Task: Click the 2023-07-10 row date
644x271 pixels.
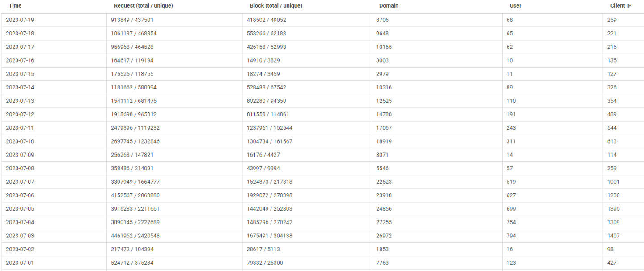Action: 20,141
